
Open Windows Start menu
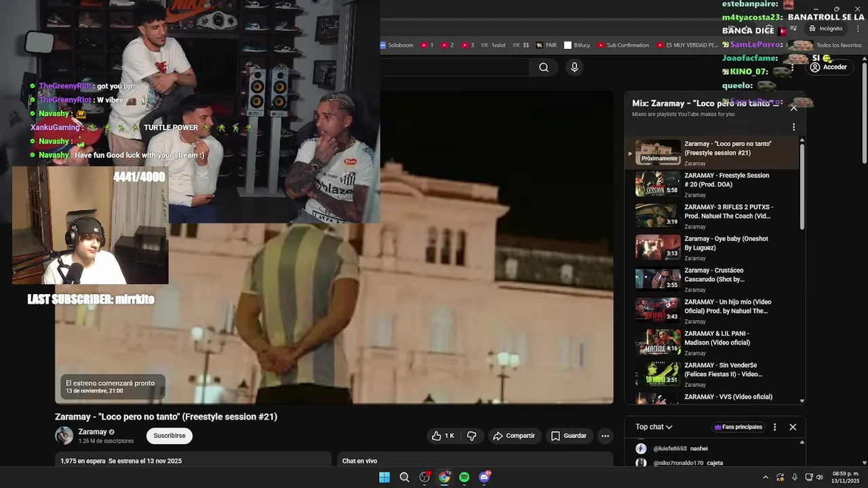[384, 477]
